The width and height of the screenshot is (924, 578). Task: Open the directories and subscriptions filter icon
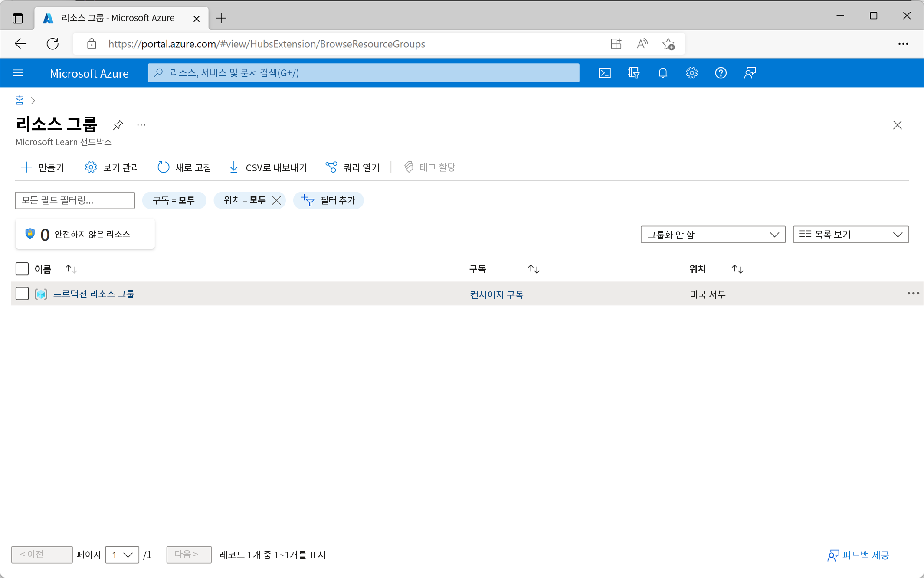click(634, 73)
